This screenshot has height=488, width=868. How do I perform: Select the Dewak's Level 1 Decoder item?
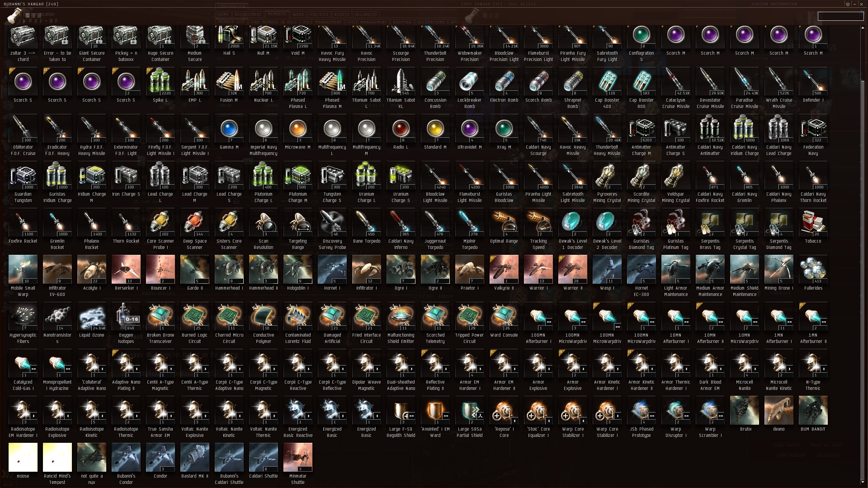(573, 229)
